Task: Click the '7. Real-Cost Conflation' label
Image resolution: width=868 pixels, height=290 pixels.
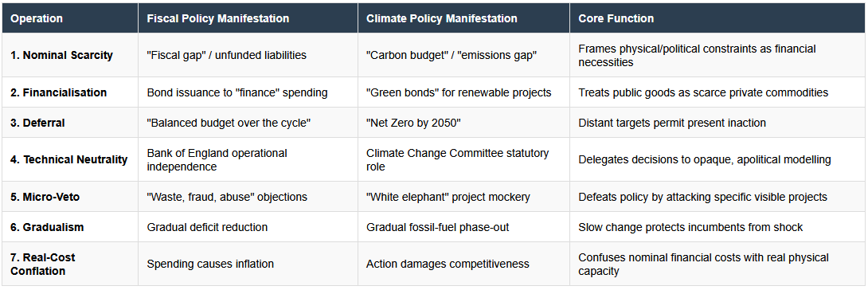Action: click(x=43, y=264)
